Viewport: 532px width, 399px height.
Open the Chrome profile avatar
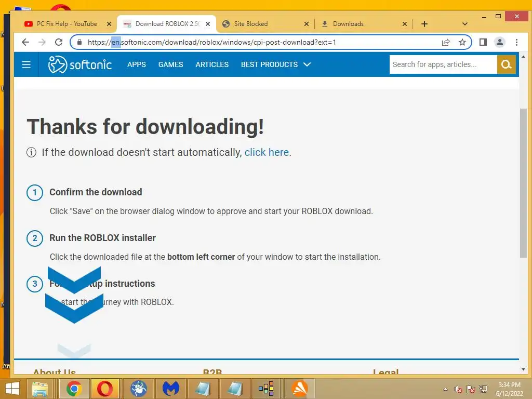[500, 42]
